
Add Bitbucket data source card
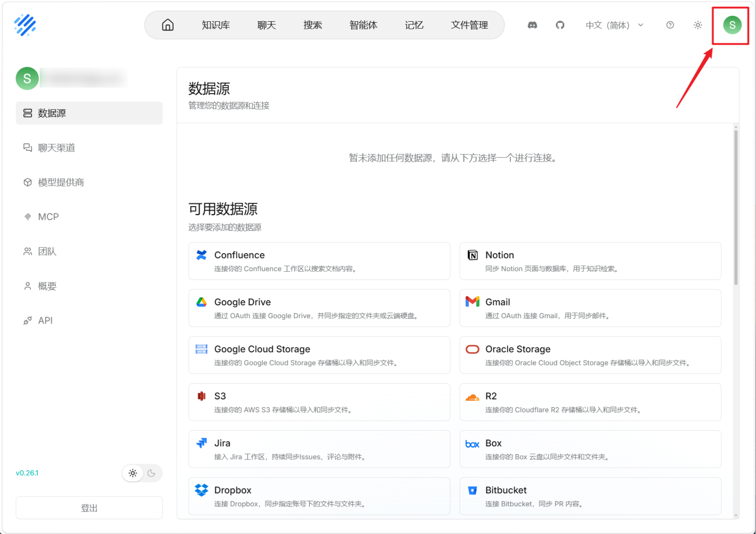pyautogui.click(x=590, y=496)
